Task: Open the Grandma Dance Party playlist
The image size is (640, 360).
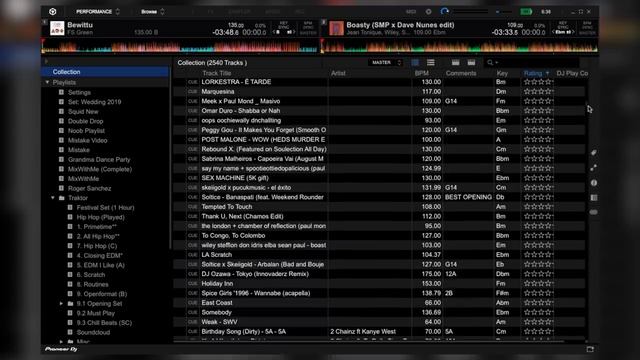Action: click(99, 160)
